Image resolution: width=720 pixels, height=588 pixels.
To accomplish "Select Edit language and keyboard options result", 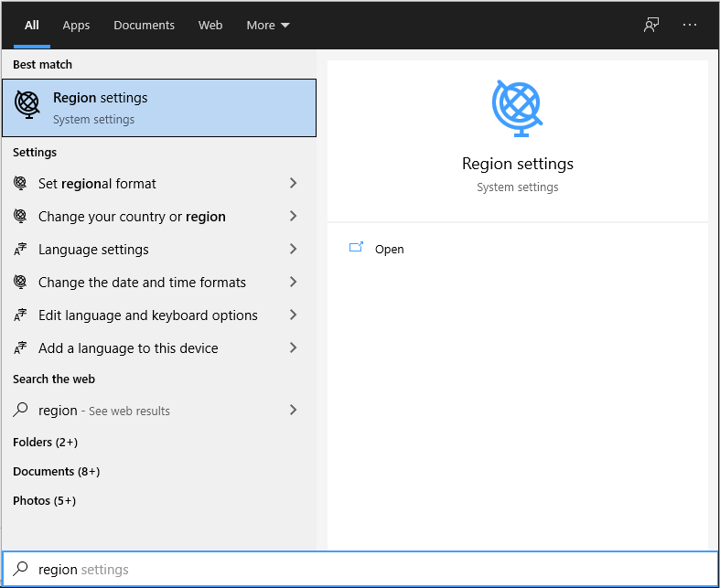I will pyautogui.click(x=159, y=315).
